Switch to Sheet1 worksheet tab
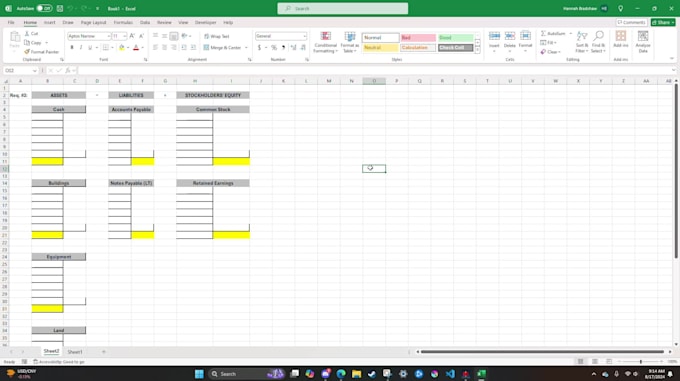680x381 pixels. coord(75,352)
